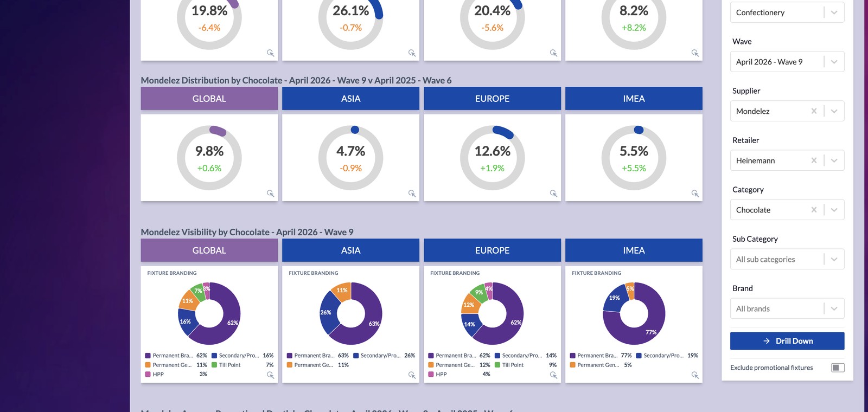Click the 9.8% Global distribution gauge

click(209, 158)
